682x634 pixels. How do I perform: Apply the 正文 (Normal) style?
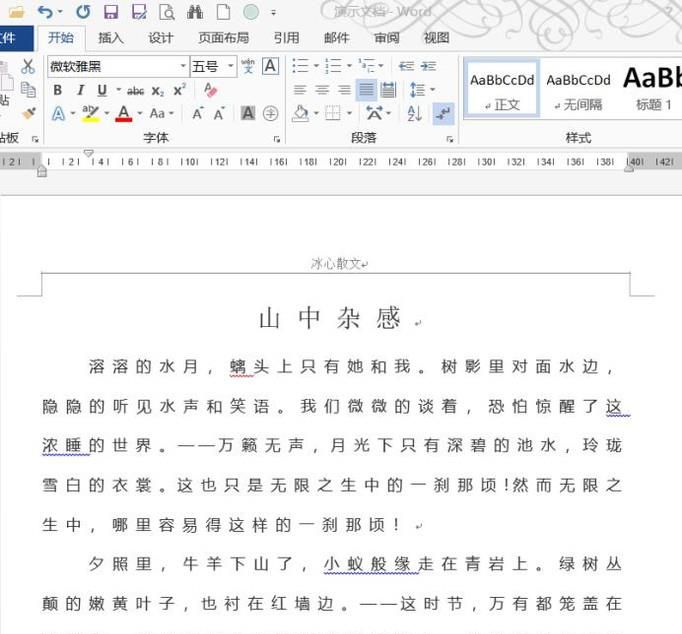click(x=502, y=90)
